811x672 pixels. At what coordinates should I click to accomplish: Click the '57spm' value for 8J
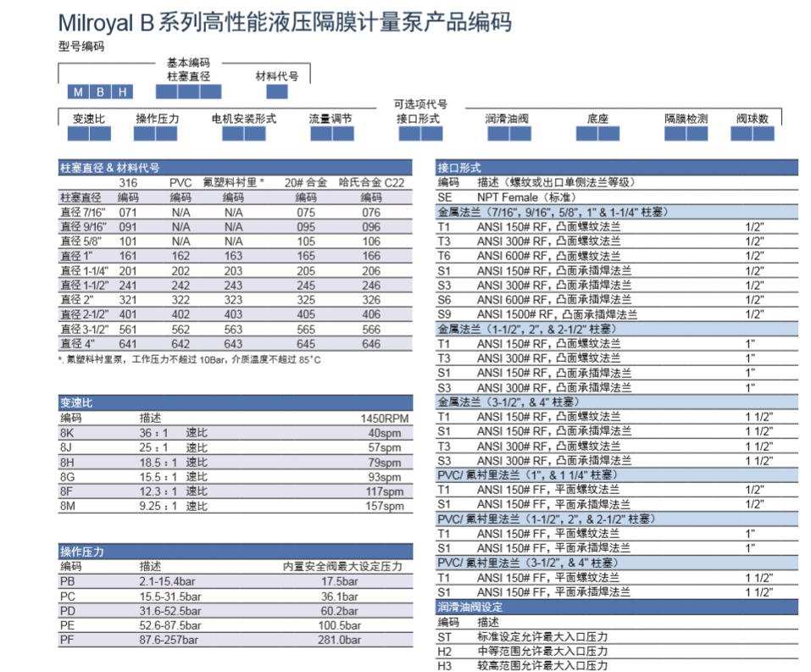click(385, 447)
